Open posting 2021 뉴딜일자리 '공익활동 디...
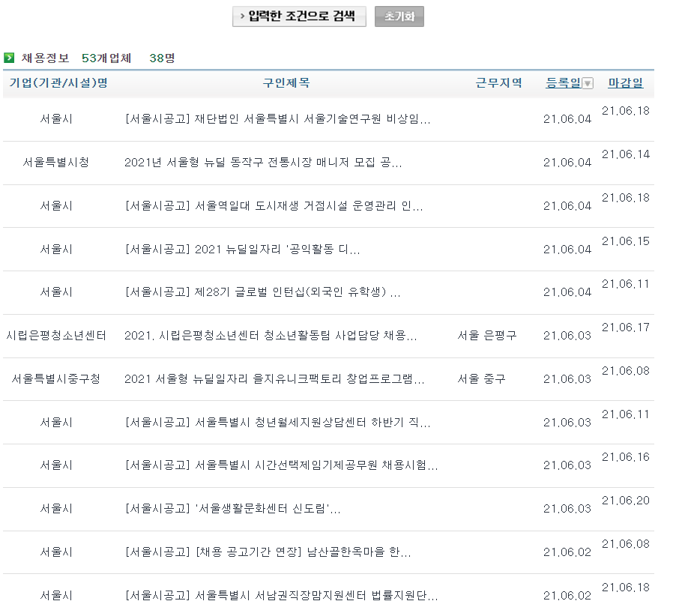Viewport: 676px width, 616px height. 242,249
